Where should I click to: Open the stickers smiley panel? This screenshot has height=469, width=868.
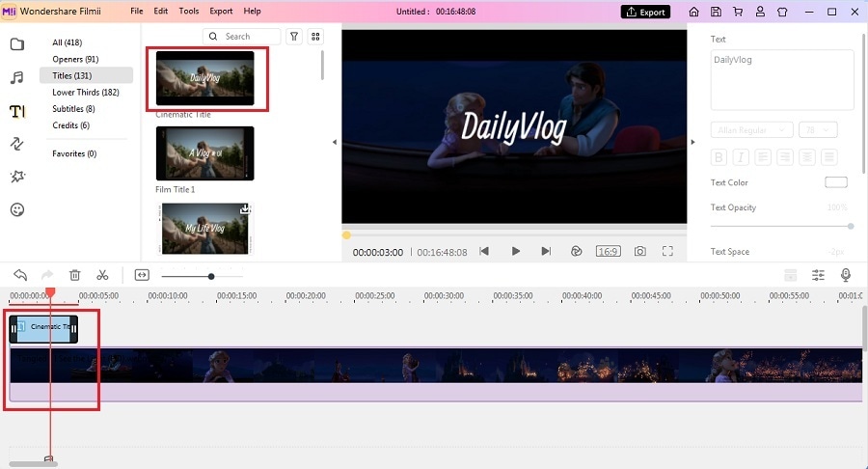point(17,209)
